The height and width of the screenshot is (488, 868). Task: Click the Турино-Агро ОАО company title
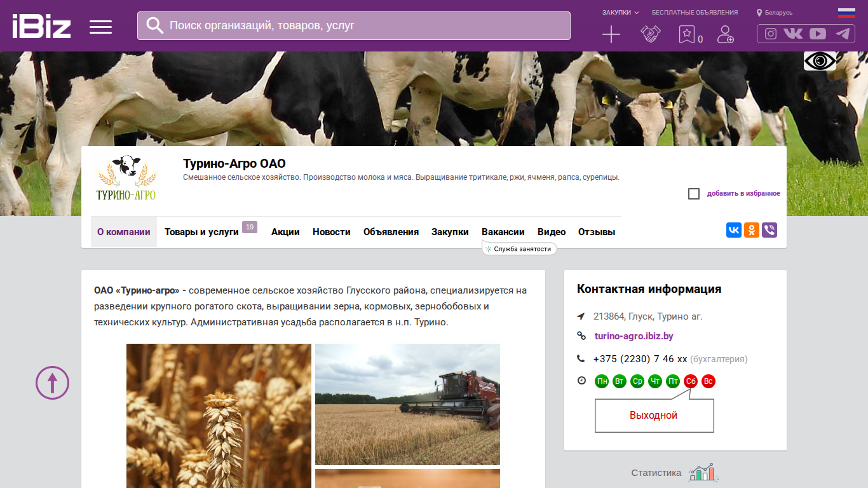point(234,164)
